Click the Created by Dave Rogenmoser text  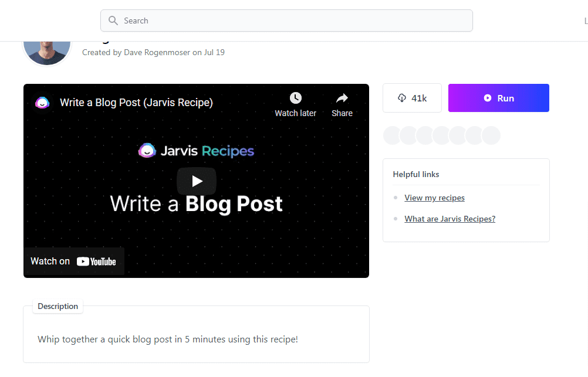(x=153, y=52)
